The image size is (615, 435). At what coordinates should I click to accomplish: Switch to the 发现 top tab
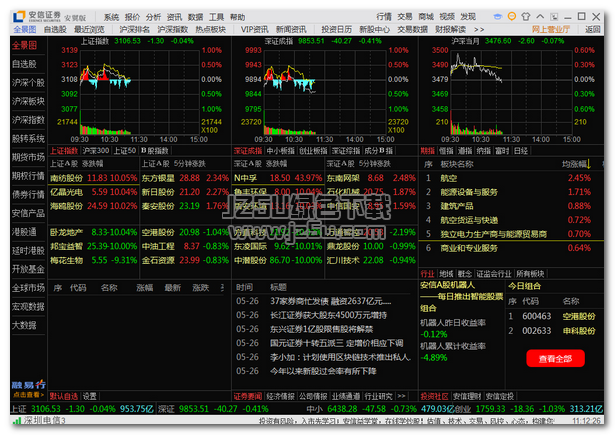coord(468,16)
